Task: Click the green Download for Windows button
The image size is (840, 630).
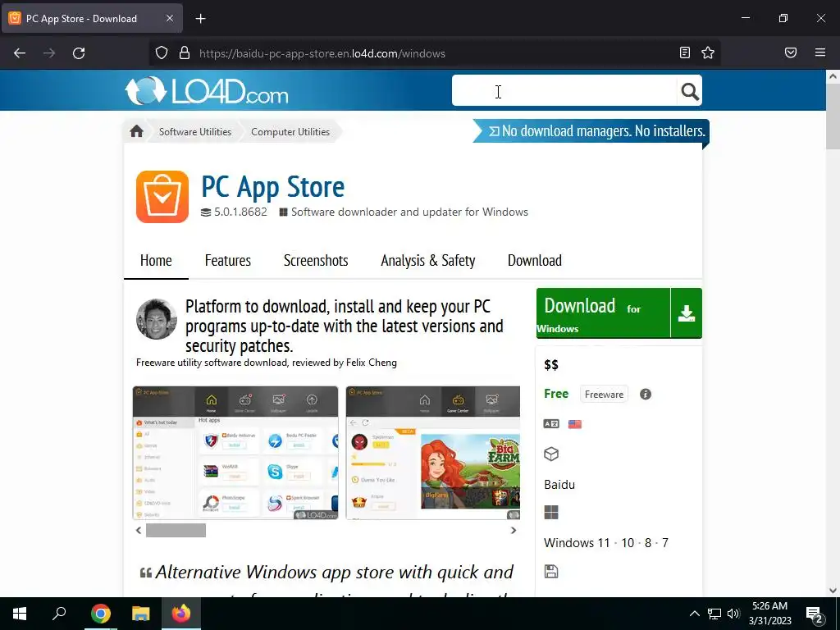Action: click(x=603, y=313)
